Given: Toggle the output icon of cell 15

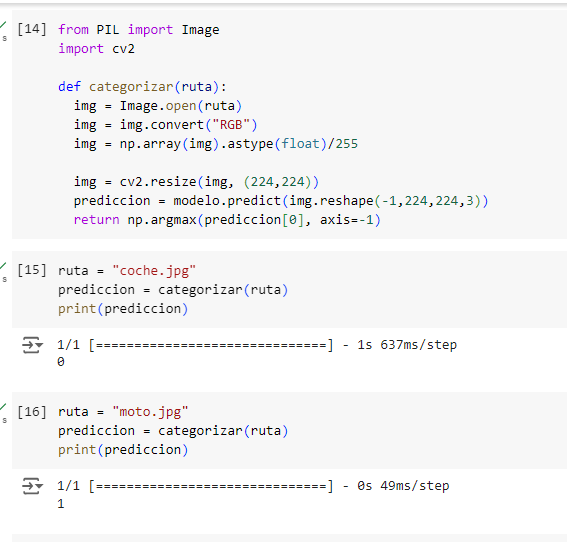Looking at the screenshot, I should [32, 345].
